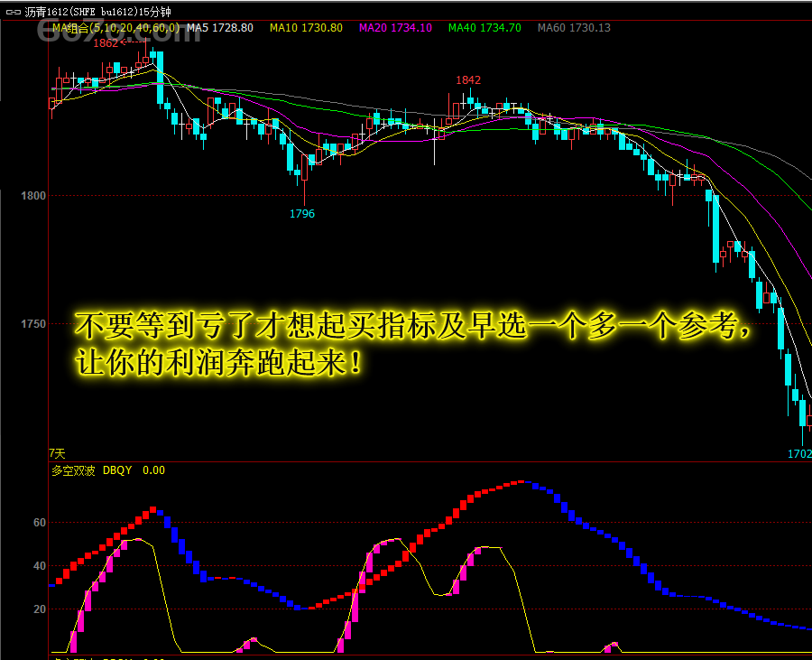The width and height of the screenshot is (812, 660).
Task: Select the MA20 1734.10 label
Action: pyautogui.click(x=396, y=28)
